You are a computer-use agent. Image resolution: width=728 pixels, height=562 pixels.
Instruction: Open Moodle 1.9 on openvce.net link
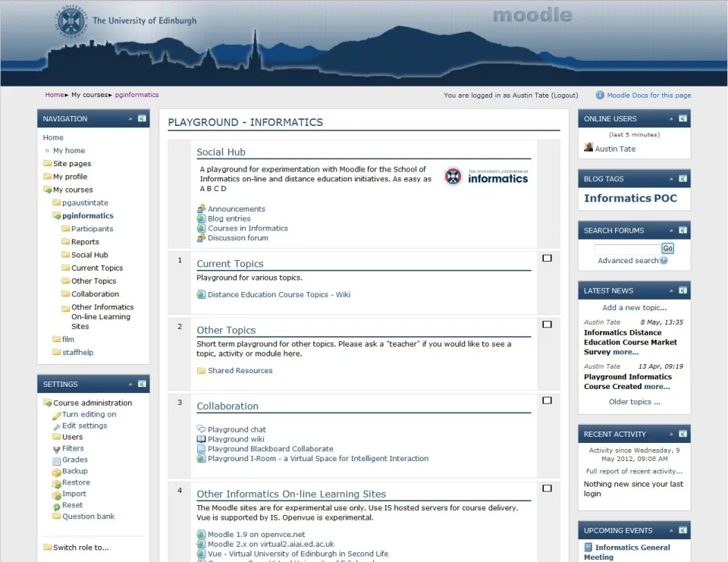pyautogui.click(x=256, y=534)
